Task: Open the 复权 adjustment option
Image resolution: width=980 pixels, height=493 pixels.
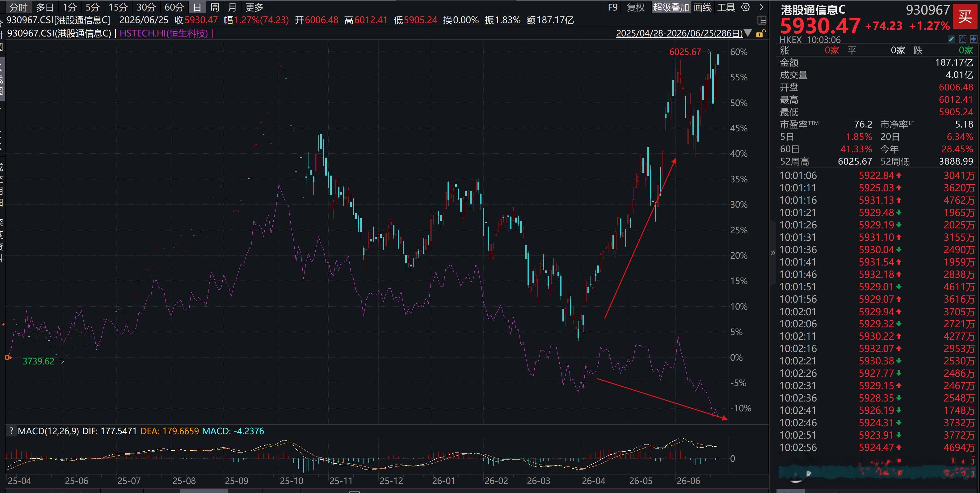Action: tap(636, 7)
